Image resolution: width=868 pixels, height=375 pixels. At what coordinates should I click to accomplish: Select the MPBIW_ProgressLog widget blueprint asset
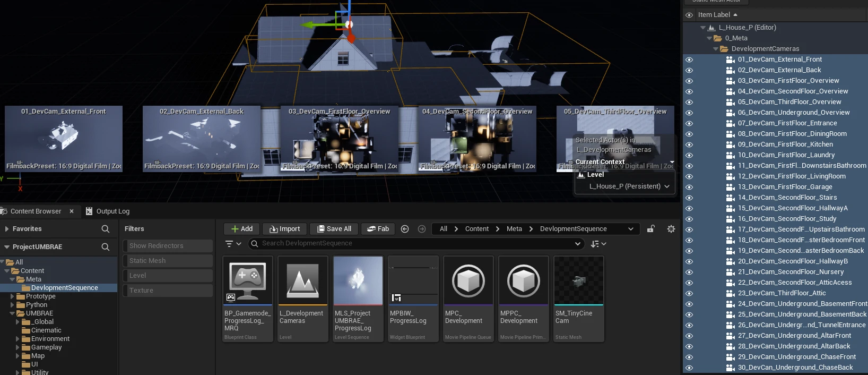pyautogui.click(x=413, y=299)
